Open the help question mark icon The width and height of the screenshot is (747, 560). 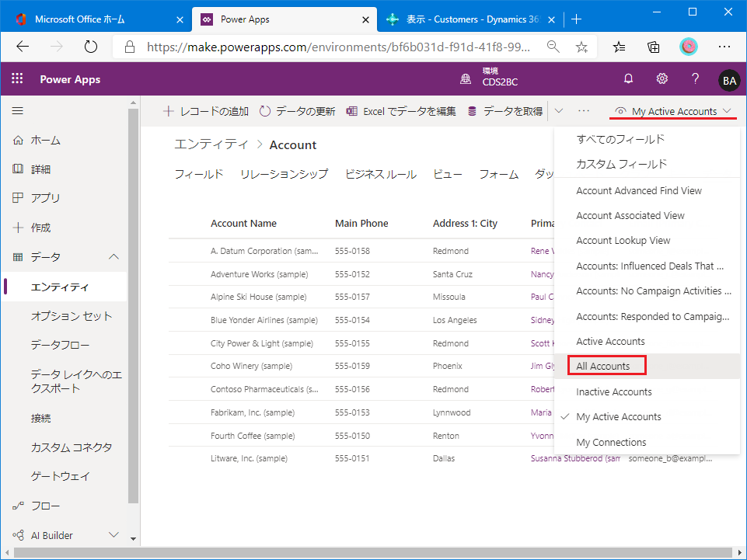click(695, 79)
